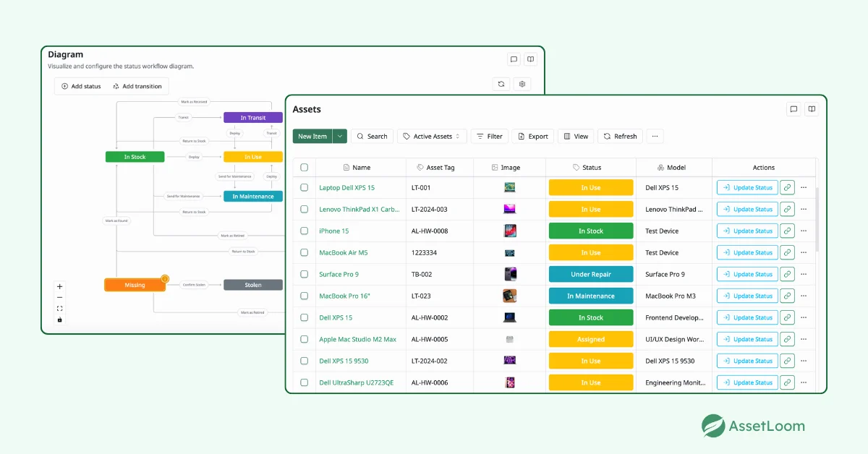Select the In Transit status node

pyautogui.click(x=253, y=118)
